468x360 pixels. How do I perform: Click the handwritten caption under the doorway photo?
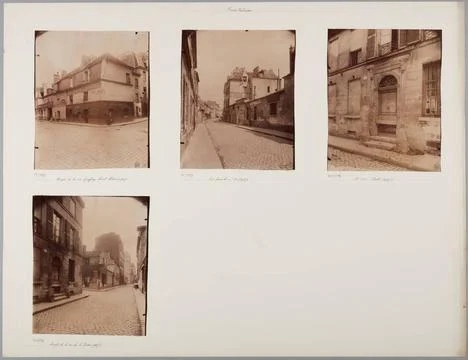point(374,179)
